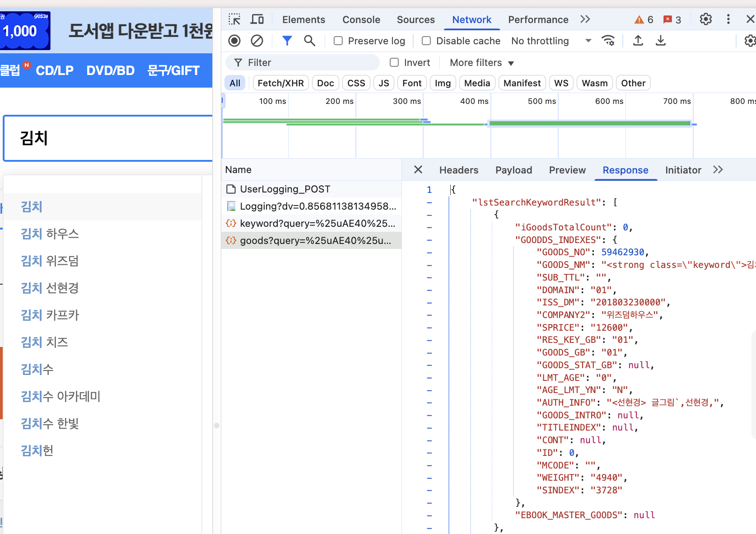Select the Logging?dv= request row
Screen dimensions: 756x534
(311, 206)
